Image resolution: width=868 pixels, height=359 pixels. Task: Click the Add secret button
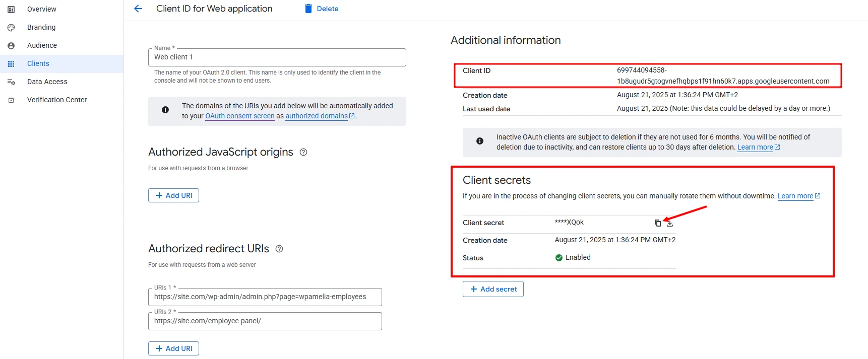click(x=493, y=289)
